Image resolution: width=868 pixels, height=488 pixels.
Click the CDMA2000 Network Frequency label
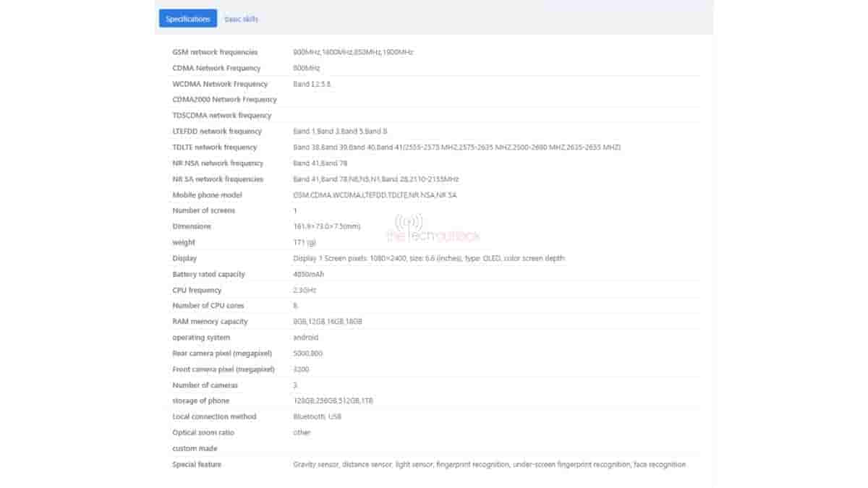[224, 100]
